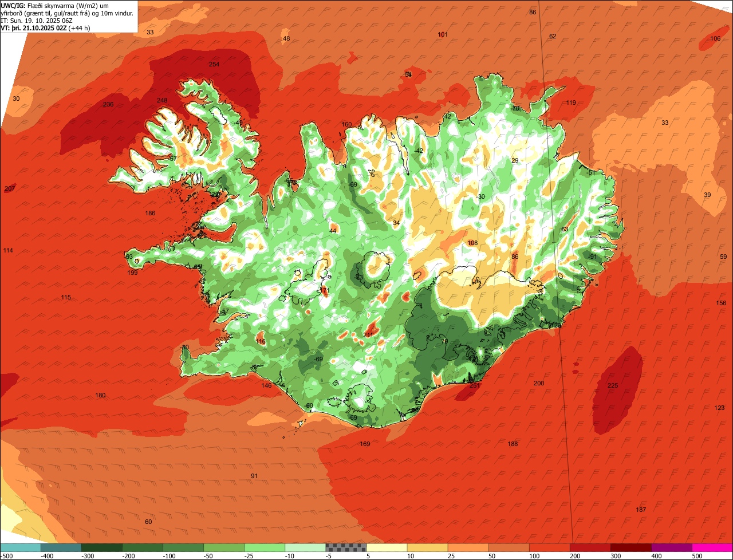Click the map value '29' in northeast Iceland
Viewport: 733px width, 560px height.
515,160
